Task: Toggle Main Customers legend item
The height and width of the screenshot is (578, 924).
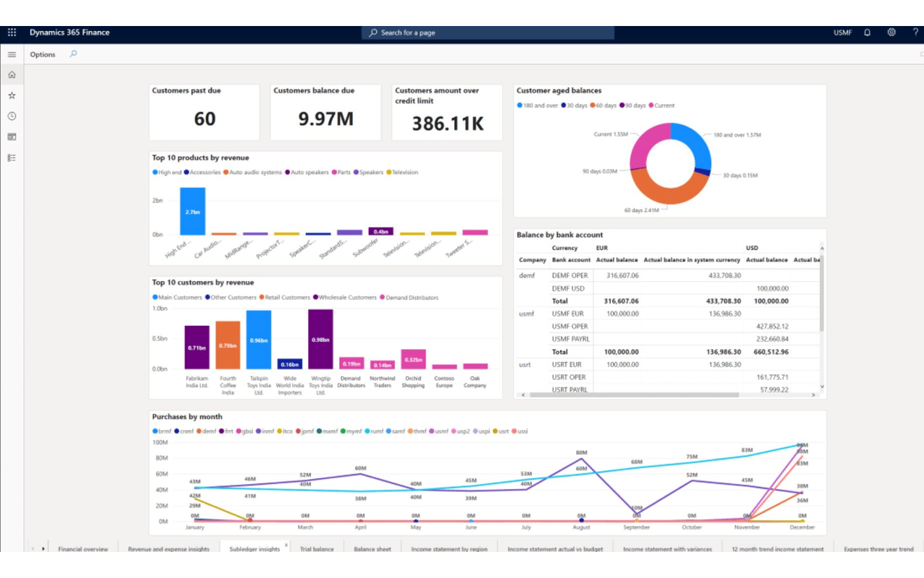Action: (x=177, y=297)
